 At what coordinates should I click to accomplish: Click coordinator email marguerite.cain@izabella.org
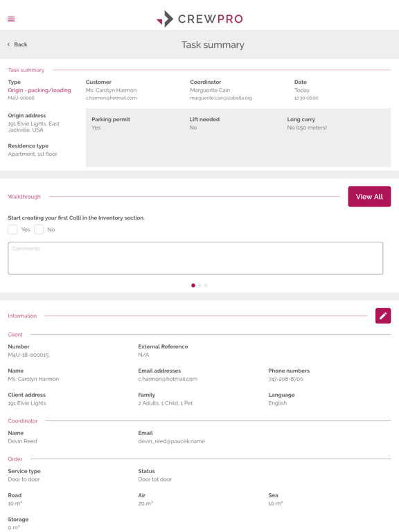coord(221,98)
